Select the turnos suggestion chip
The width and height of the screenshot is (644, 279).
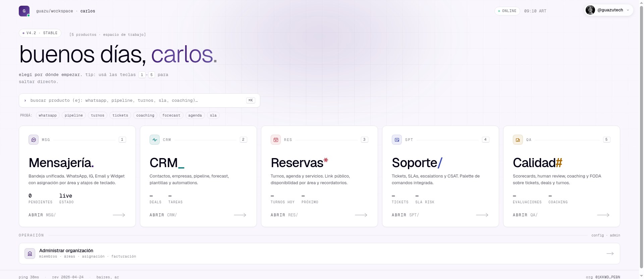[98, 115]
